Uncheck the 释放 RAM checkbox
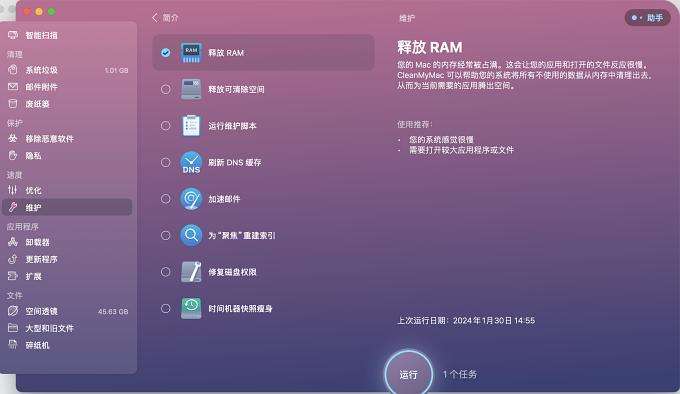This screenshot has width=680, height=394. (166, 52)
